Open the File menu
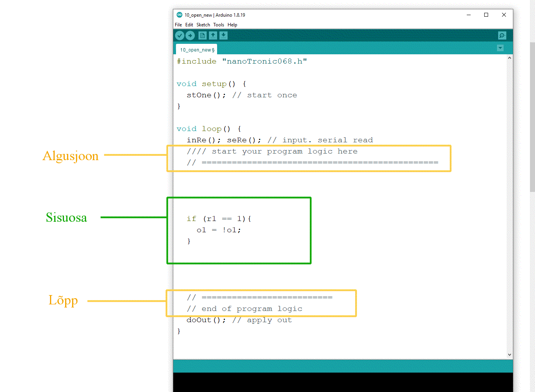This screenshot has height=392, width=535. pos(178,25)
